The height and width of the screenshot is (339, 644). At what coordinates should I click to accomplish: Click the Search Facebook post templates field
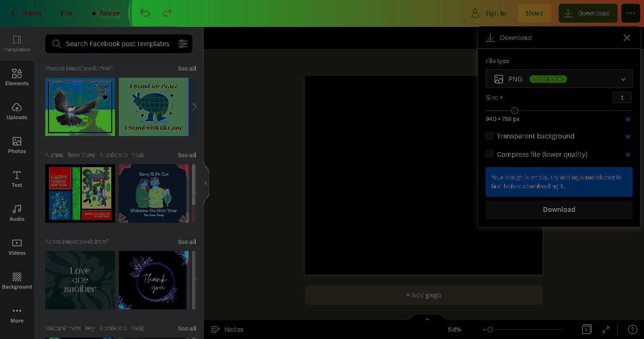click(118, 44)
